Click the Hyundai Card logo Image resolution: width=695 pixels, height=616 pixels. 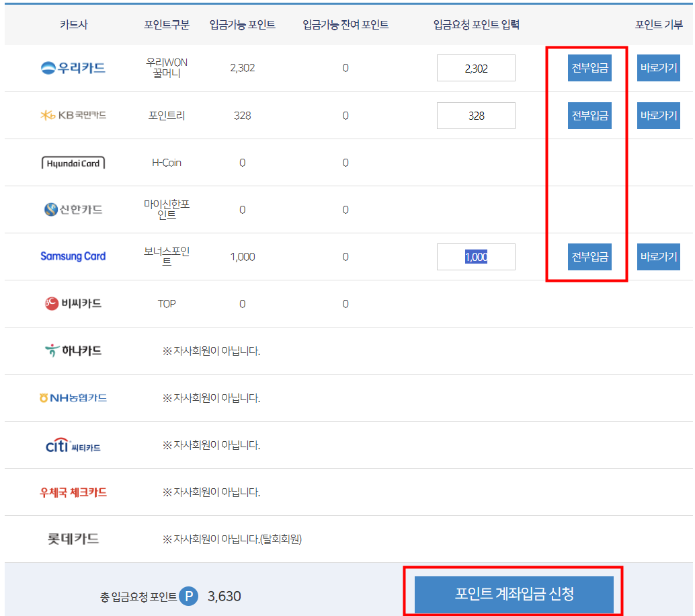pyautogui.click(x=73, y=162)
